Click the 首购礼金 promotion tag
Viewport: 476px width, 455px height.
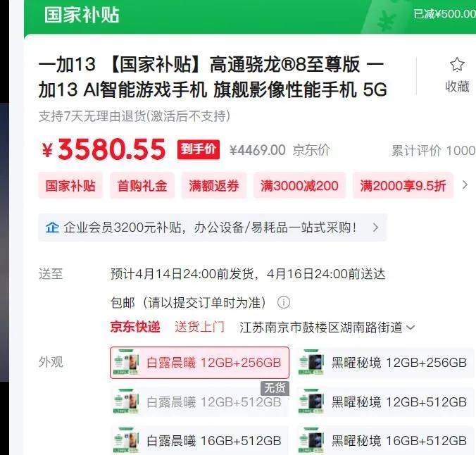142,185
